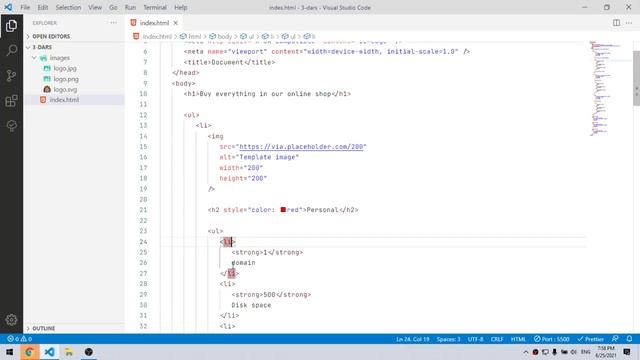Open the Edit menu

42,7
